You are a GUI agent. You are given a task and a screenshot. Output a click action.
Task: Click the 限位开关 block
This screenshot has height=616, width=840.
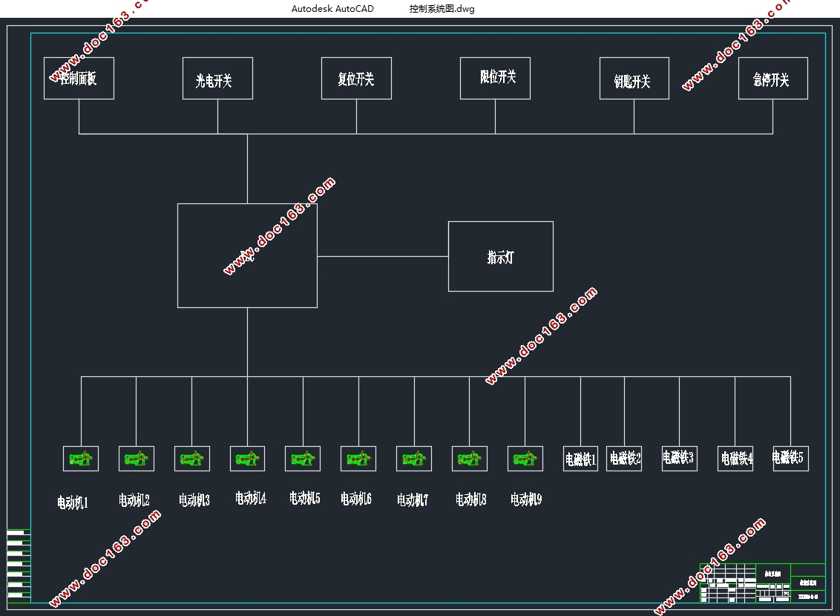(495, 78)
